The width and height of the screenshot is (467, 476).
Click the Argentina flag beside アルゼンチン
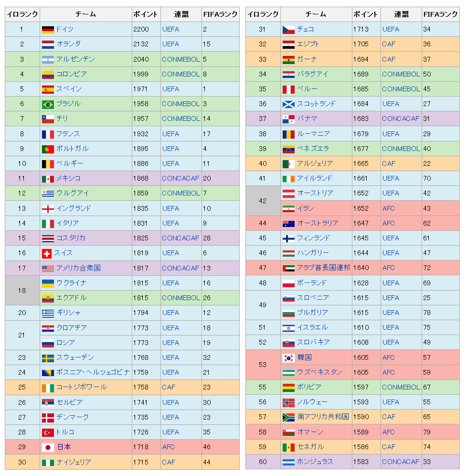(48, 59)
